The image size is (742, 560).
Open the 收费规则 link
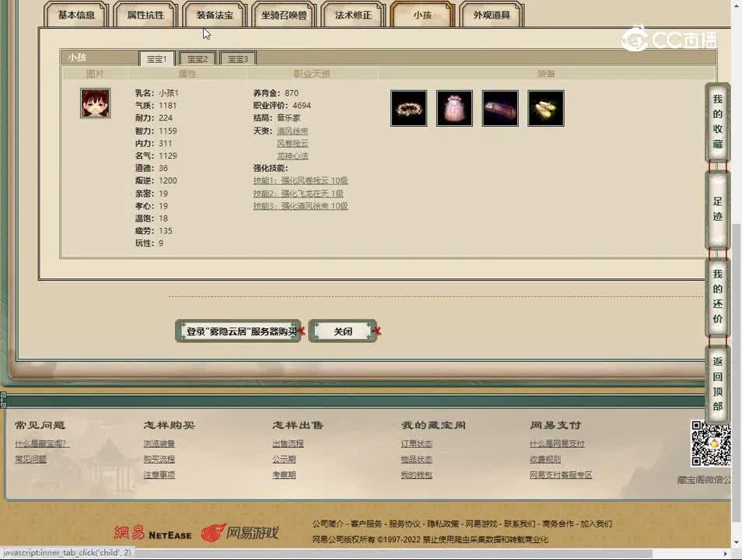(x=545, y=459)
